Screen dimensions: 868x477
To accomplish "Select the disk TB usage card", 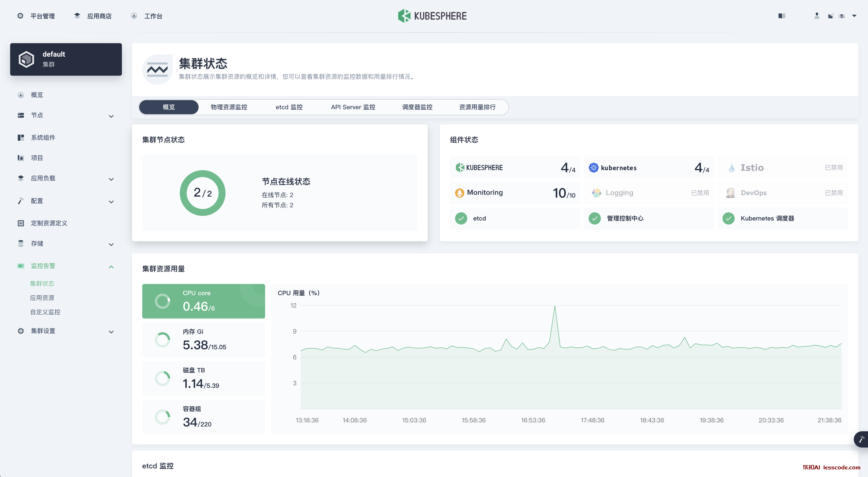I will click(x=203, y=378).
